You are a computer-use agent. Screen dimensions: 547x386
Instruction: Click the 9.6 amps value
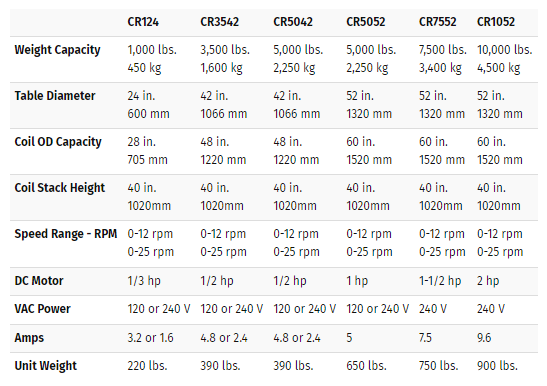[484, 338]
